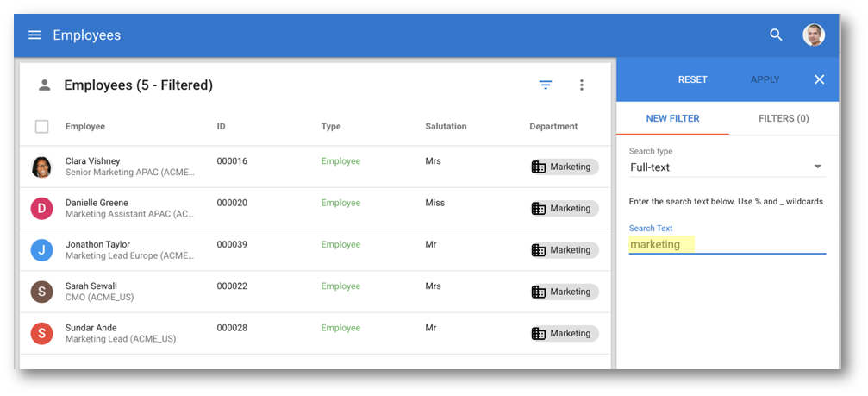
Task: Click the search magnifier icon in header
Action: coord(776,35)
